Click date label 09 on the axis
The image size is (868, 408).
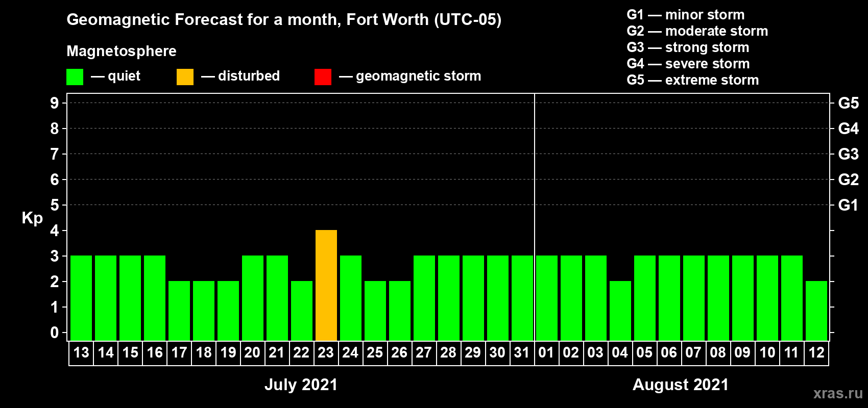point(742,353)
